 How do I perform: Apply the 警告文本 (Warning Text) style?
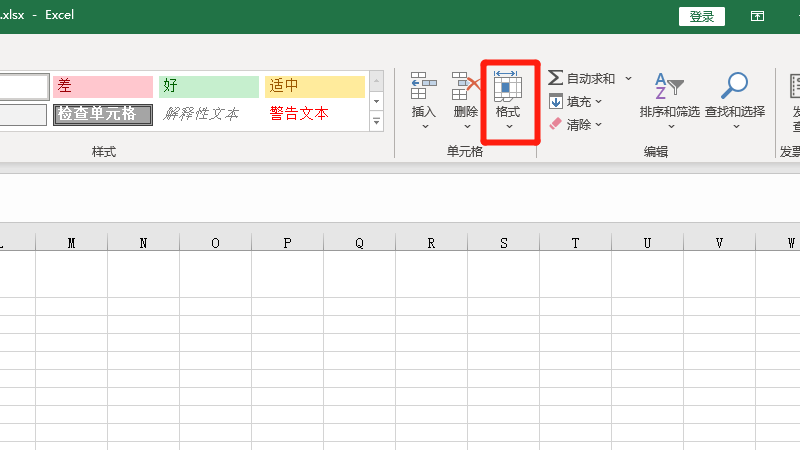pyautogui.click(x=314, y=114)
